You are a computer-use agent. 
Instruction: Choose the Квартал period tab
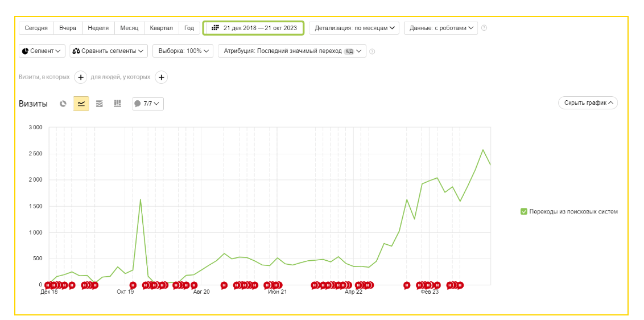pyautogui.click(x=162, y=28)
